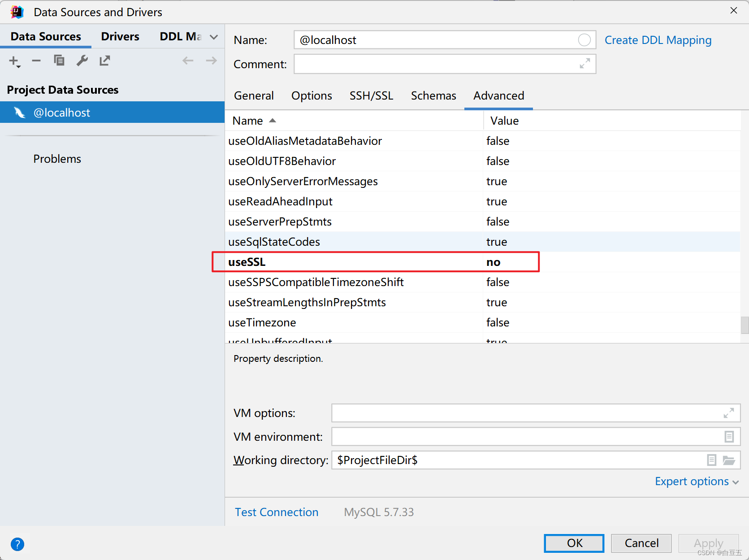
Task: Click the Add data source plus icon
Action: tap(14, 61)
